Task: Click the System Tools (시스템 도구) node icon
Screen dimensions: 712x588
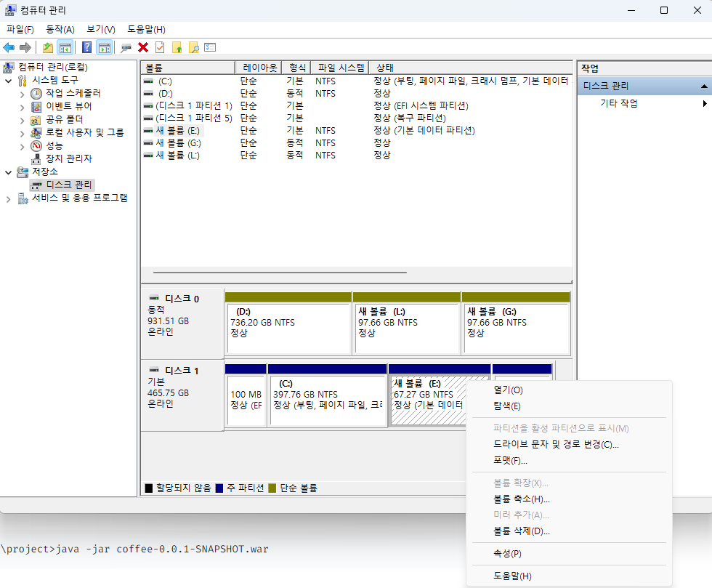Action: pos(23,81)
